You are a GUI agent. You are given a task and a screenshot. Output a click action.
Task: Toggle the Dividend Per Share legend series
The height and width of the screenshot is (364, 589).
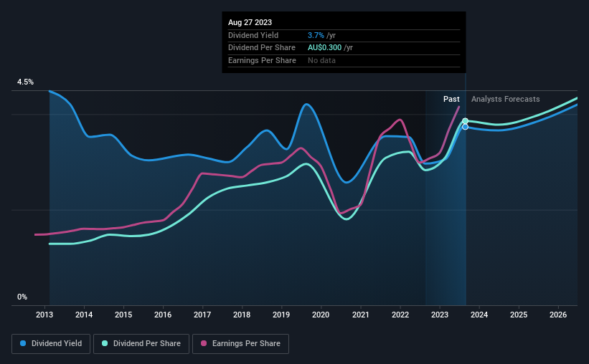141,344
